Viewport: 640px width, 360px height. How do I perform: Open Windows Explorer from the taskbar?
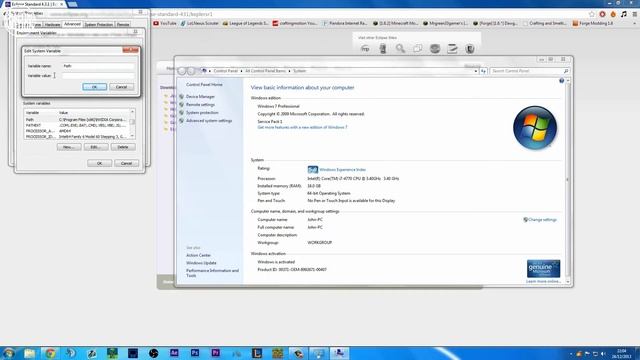coord(29,353)
